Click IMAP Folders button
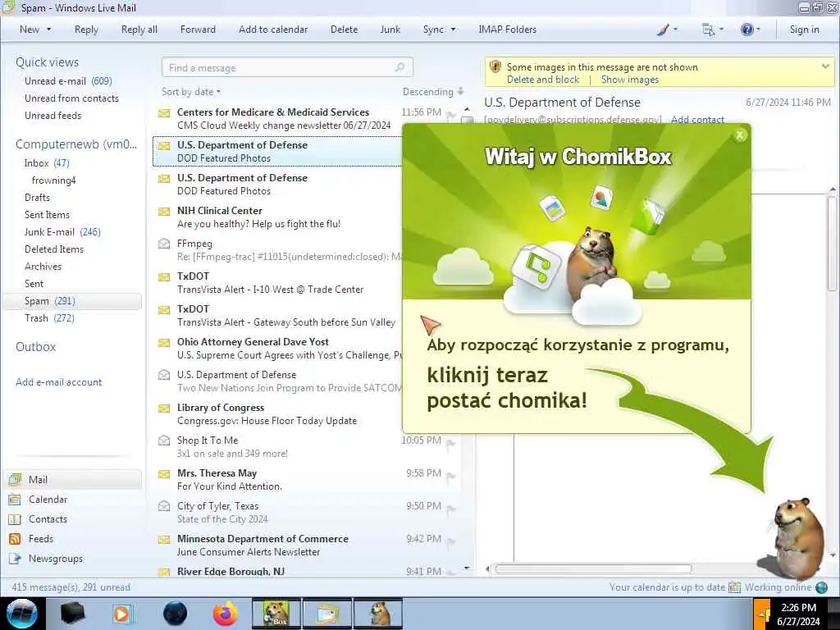The image size is (840, 630). tap(507, 30)
